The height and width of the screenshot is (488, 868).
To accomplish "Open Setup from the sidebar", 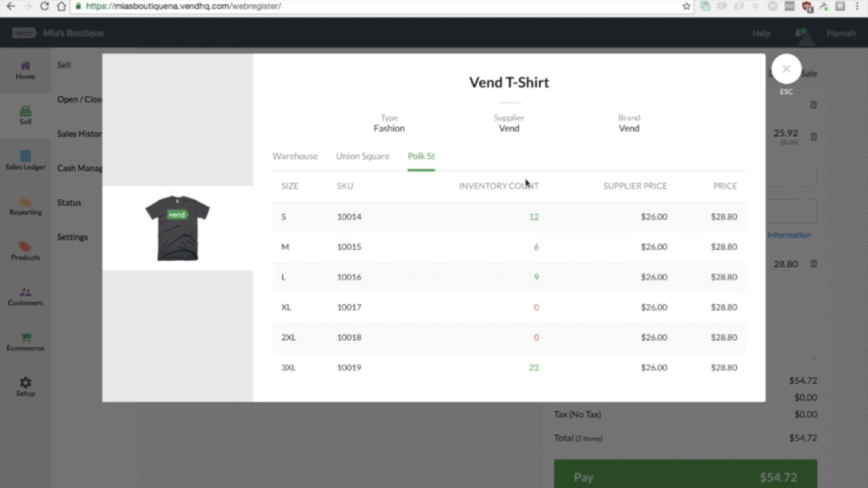I will [25, 385].
